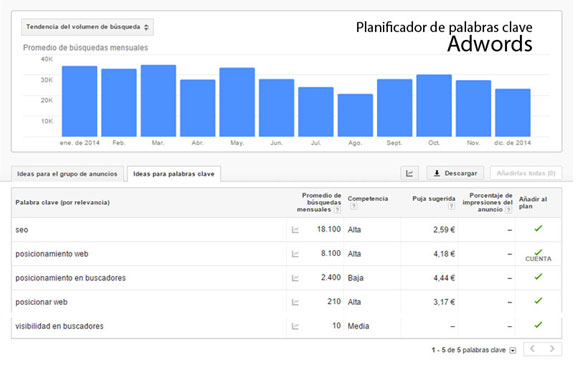Click the March bar in the chart
576x371 pixels.
(158, 101)
